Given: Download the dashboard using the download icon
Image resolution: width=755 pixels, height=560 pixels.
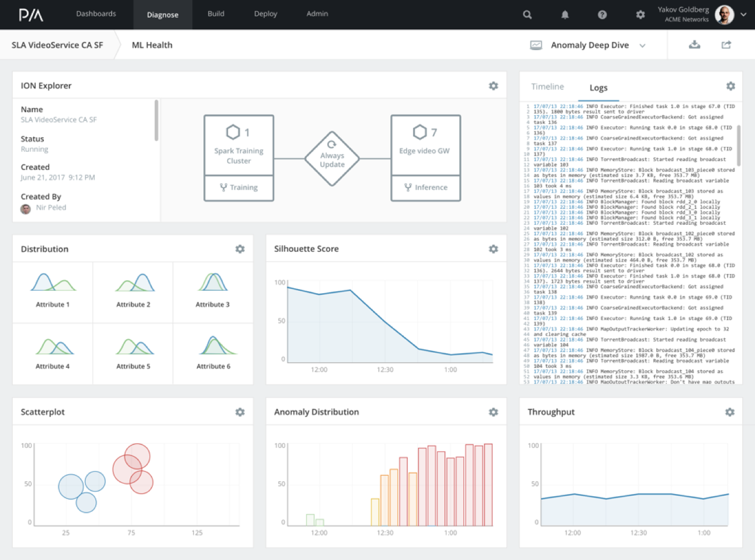Looking at the screenshot, I should [x=694, y=45].
